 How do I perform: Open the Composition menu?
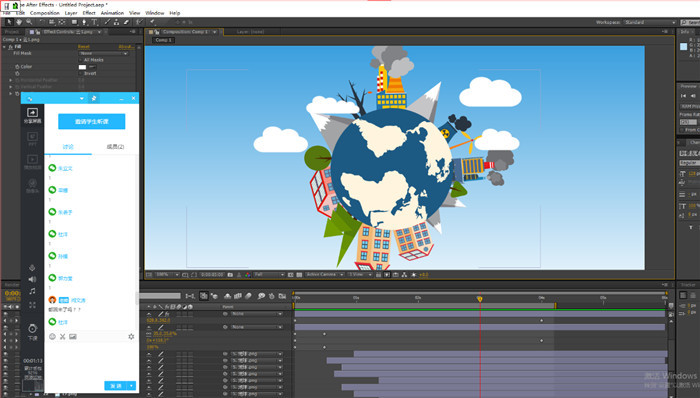point(45,13)
